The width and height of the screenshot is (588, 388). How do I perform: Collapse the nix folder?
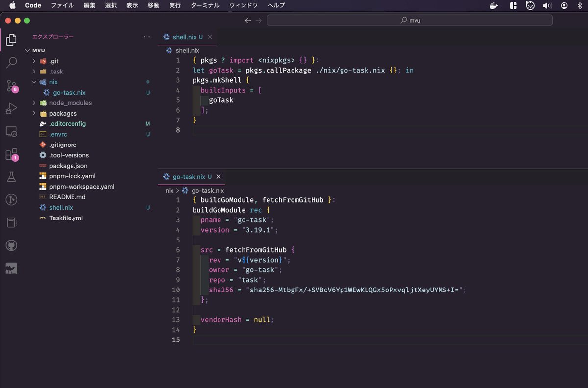pos(34,82)
